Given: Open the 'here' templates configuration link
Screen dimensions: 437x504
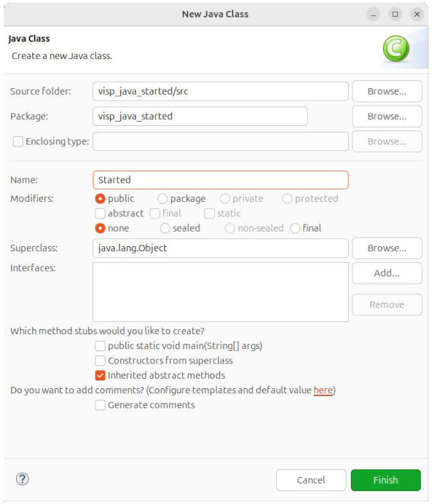Looking at the screenshot, I should coord(323,390).
